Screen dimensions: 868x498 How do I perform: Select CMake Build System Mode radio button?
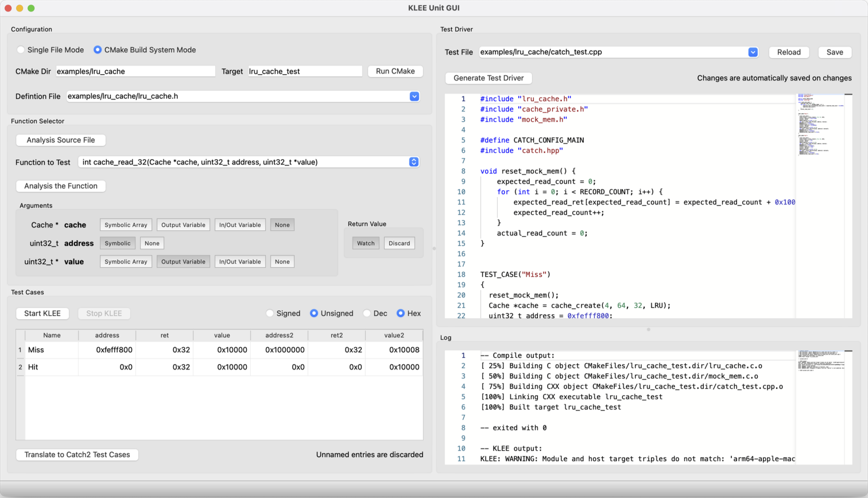98,50
